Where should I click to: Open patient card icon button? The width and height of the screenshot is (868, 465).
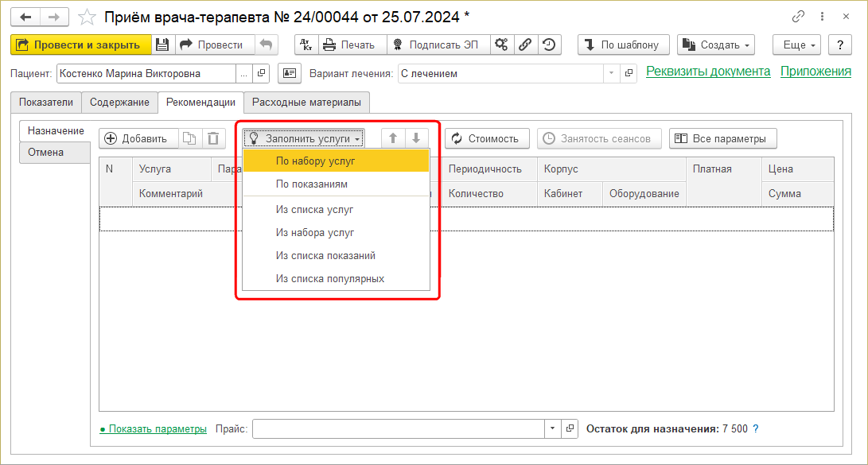coord(290,73)
